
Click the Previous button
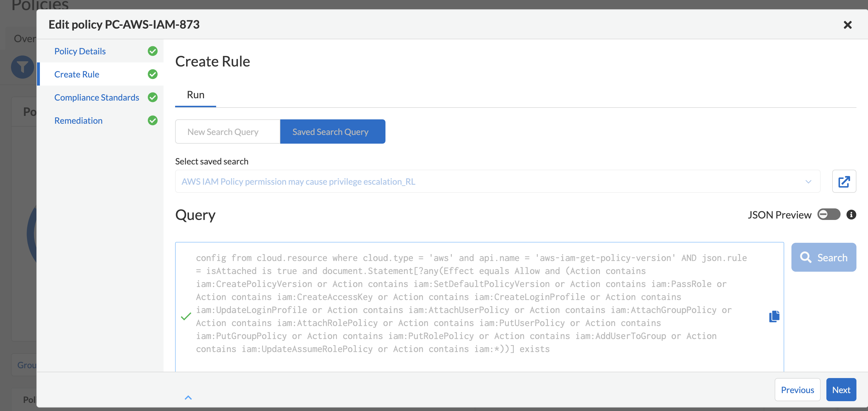coord(797,389)
